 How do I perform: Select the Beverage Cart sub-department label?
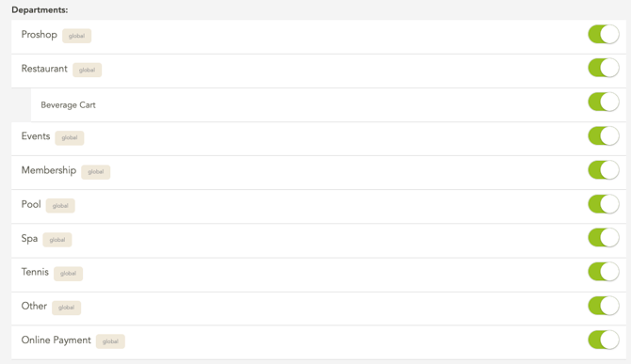point(68,105)
